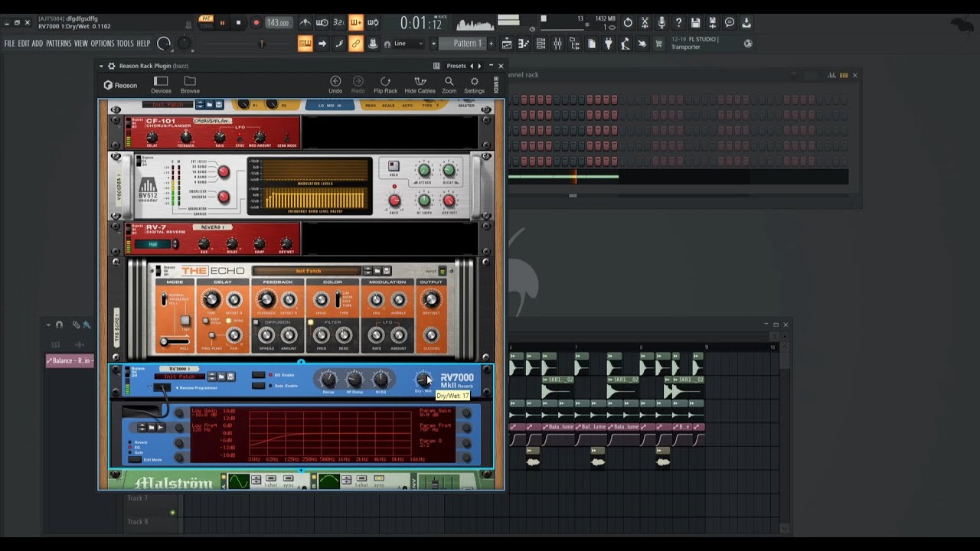Click the microphone recording icon in top toolbar

coord(661,22)
